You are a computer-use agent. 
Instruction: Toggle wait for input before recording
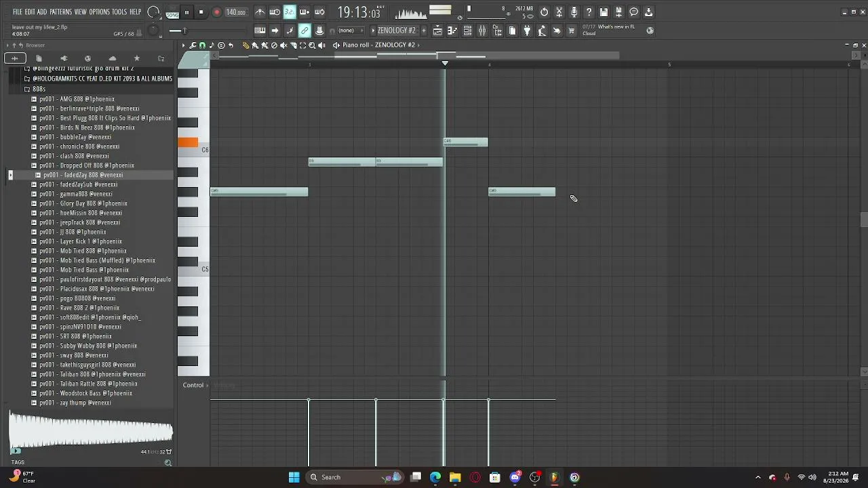tap(275, 12)
